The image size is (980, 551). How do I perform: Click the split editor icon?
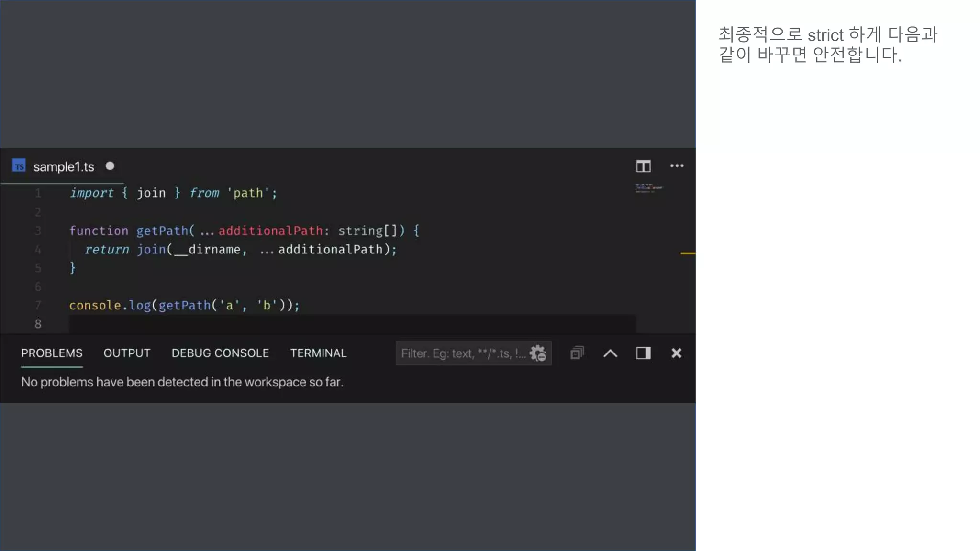pyautogui.click(x=643, y=166)
